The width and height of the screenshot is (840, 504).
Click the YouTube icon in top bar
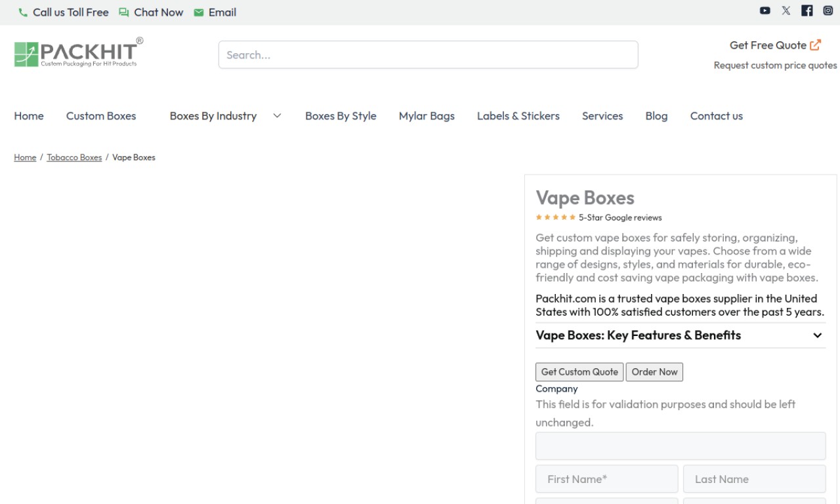point(765,10)
